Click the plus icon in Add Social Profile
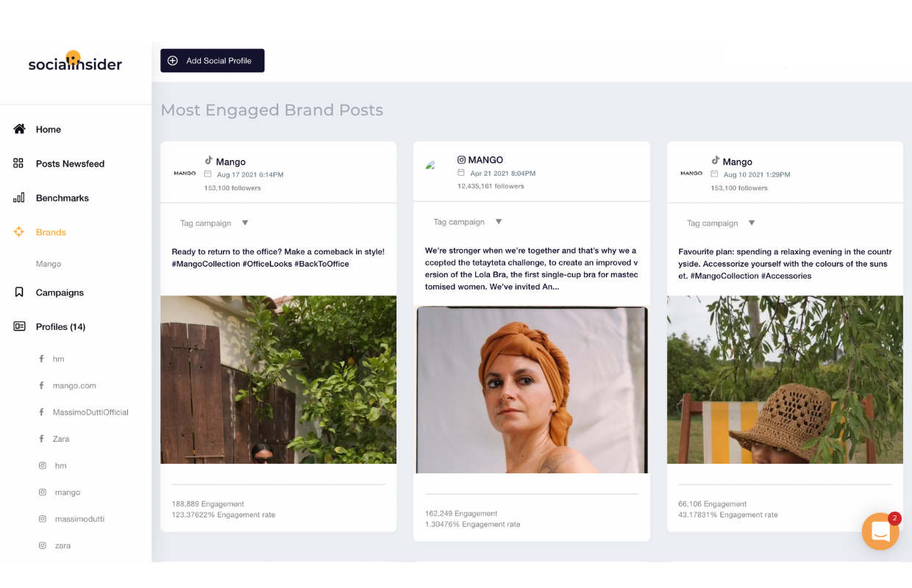912x588 pixels. (173, 61)
